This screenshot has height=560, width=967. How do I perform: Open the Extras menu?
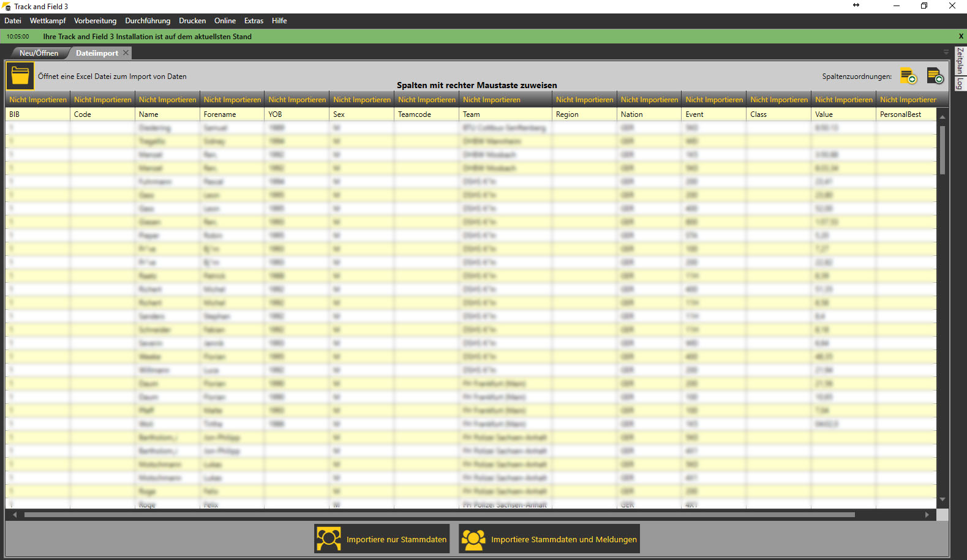[254, 21]
